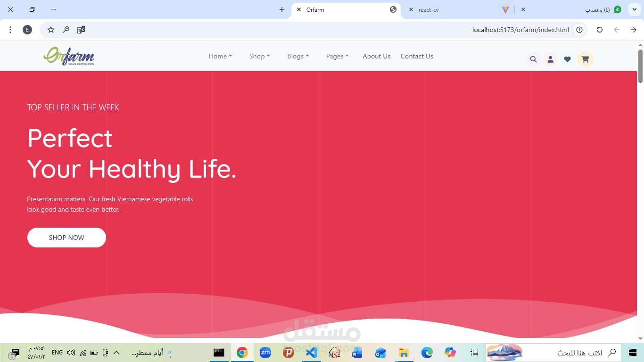
Task: Click the Wi-Fi network tray icon
Action: coord(83,353)
